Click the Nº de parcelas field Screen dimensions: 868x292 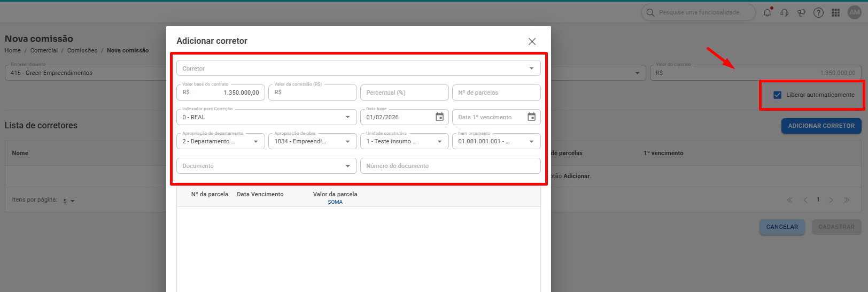pyautogui.click(x=497, y=93)
